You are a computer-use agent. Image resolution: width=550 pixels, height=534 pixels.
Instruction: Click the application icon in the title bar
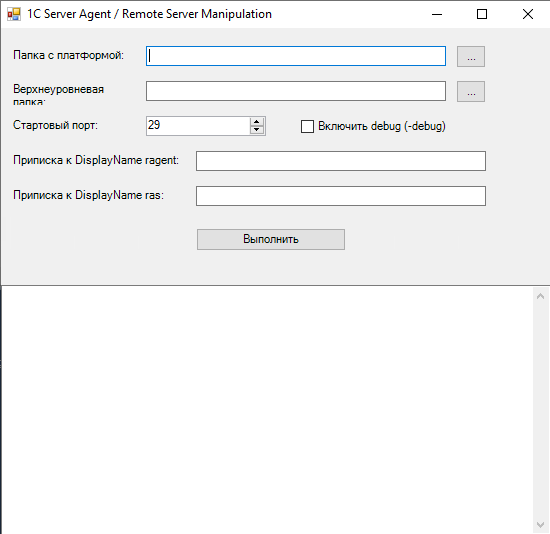click(14, 14)
